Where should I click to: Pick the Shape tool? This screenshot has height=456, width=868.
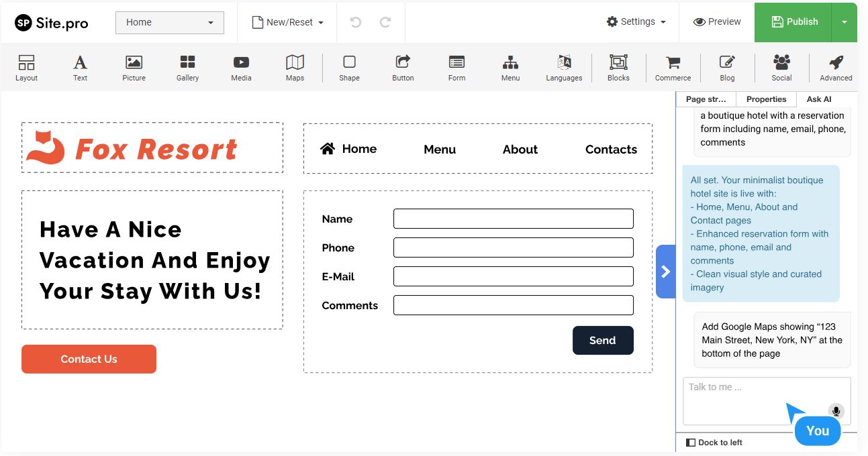(349, 68)
